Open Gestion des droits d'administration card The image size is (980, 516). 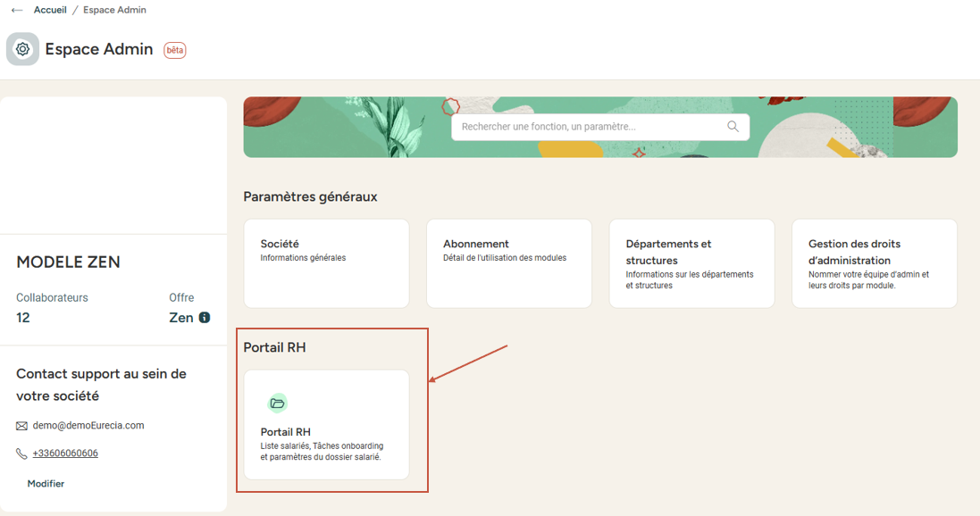(x=874, y=263)
